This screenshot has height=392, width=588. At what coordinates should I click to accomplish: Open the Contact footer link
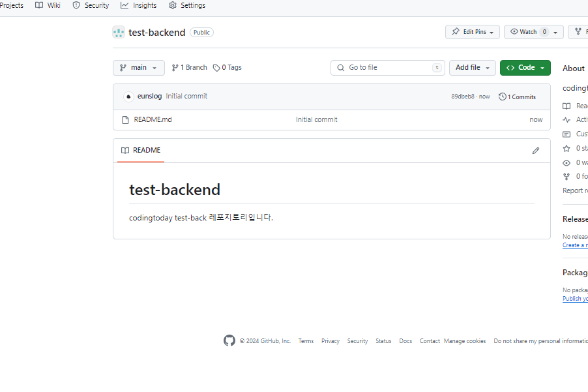[x=430, y=341]
